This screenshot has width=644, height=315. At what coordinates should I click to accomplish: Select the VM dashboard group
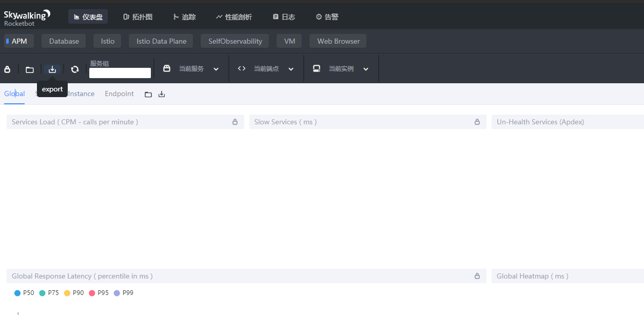(289, 41)
